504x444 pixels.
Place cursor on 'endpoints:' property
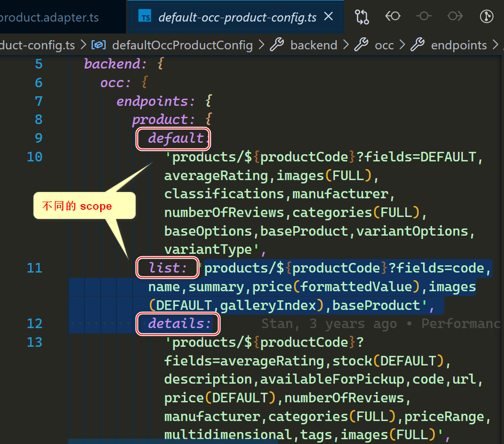[156, 101]
